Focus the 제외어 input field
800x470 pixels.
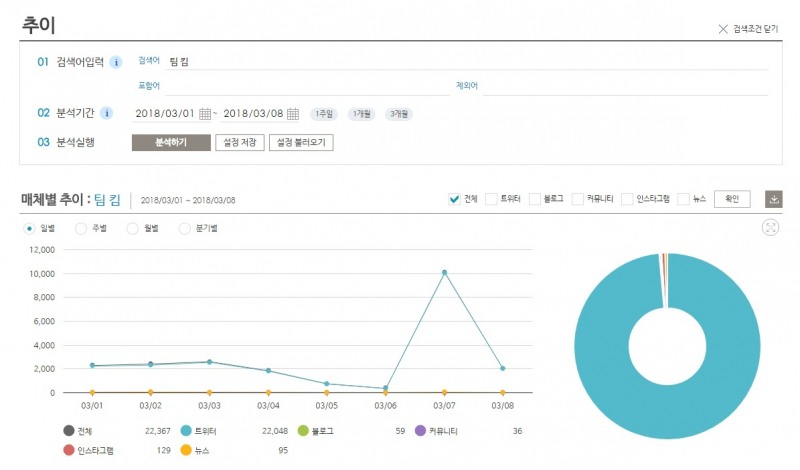point(626,86)
